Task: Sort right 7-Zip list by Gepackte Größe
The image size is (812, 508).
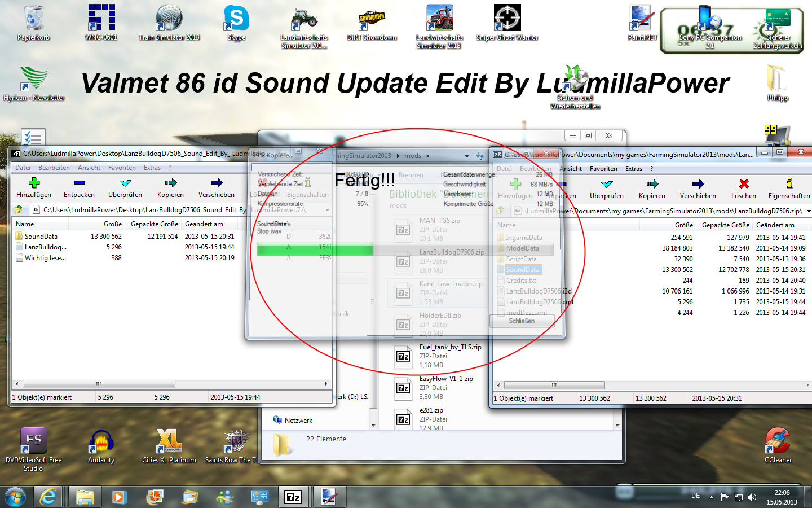Action: (x=725, y=225)
